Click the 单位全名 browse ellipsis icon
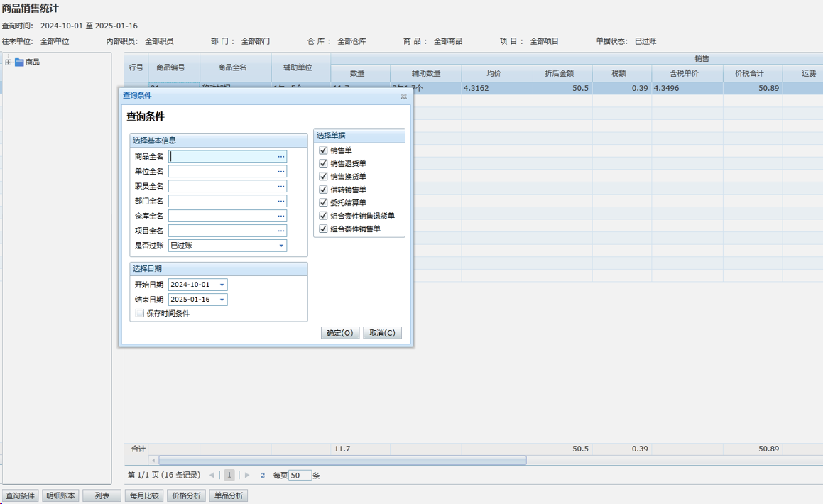823x504 pixels. 281,171
